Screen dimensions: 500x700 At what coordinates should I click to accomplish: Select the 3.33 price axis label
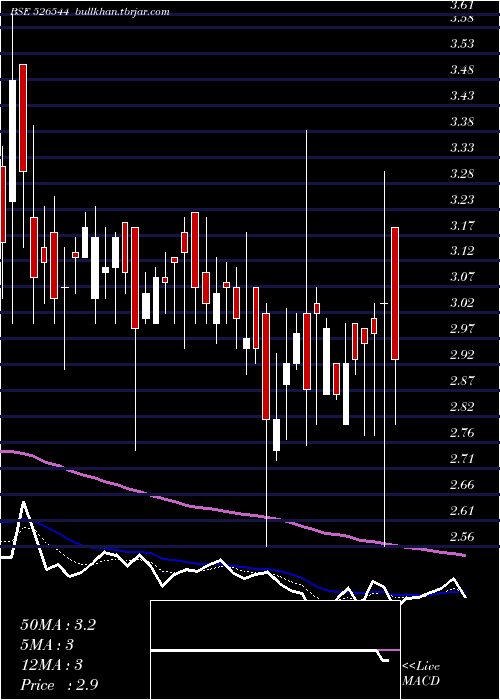[x=462, y=147]
